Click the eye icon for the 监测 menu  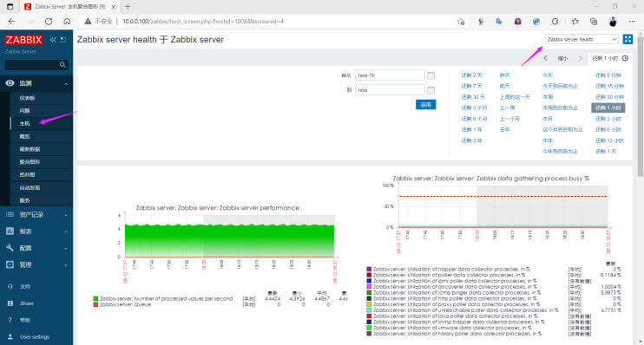coord(10,83)
